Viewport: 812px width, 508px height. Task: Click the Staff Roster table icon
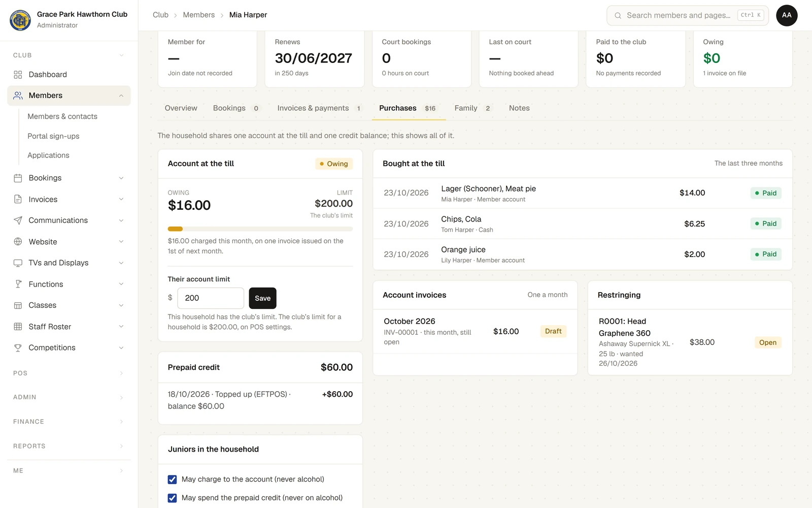pos(18,327)
